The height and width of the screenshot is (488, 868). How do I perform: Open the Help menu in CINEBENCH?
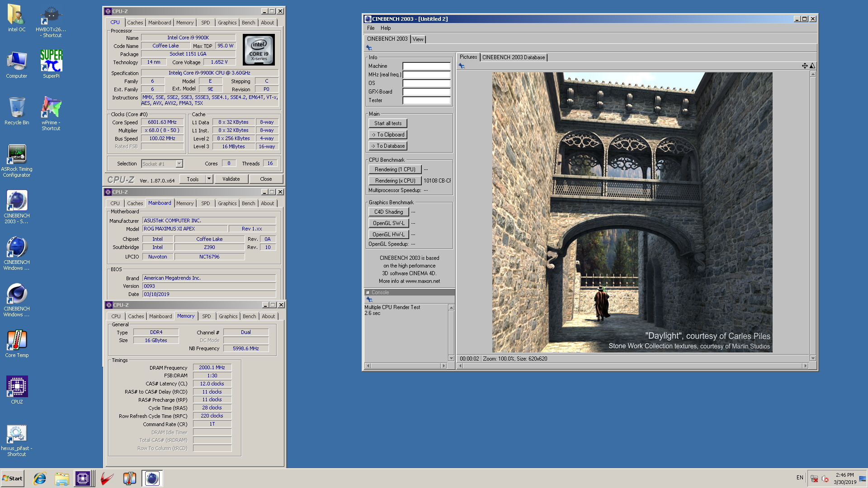pos(386,28)
